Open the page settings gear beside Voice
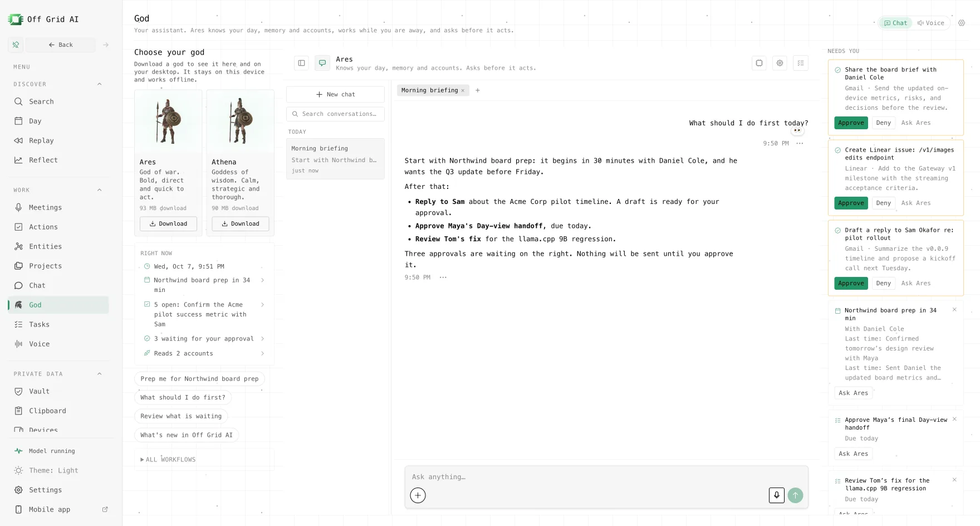This screenshot has height=526, width=980. [x=961, y=23]
